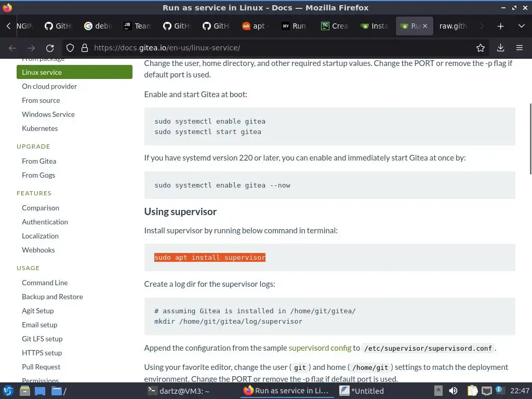532x399 pixels.
Task: Switch to the Ask Ubuntu apt tab
Action: point(256,26)
